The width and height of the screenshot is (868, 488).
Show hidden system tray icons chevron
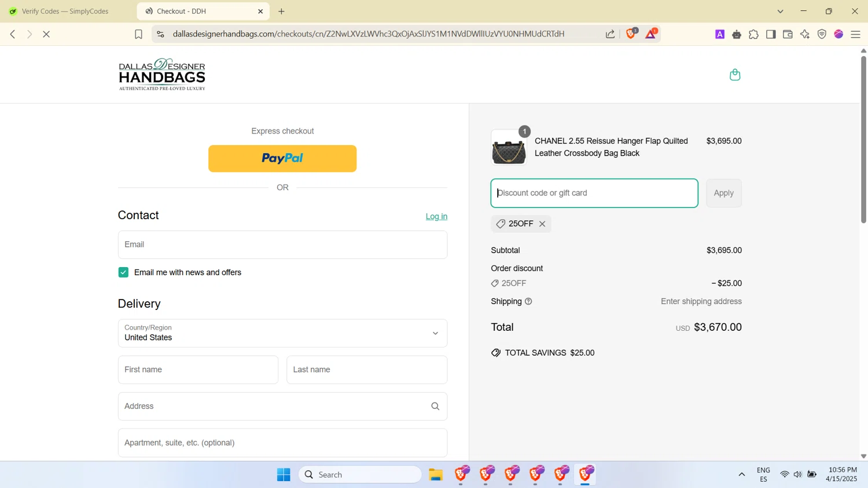click(x=741, y=475)
